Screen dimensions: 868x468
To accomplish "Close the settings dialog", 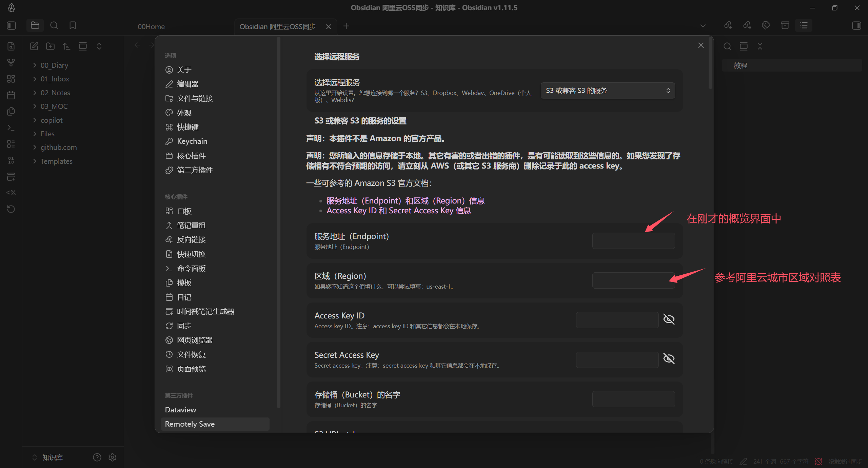I will coord(701,45).
